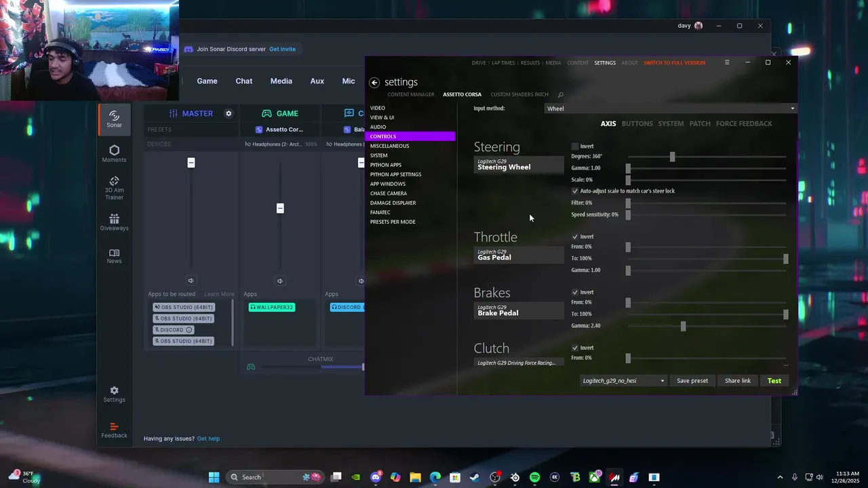Click the chatmix game controller icon
This screenshot has height=488, width=868.
[251, 367]
